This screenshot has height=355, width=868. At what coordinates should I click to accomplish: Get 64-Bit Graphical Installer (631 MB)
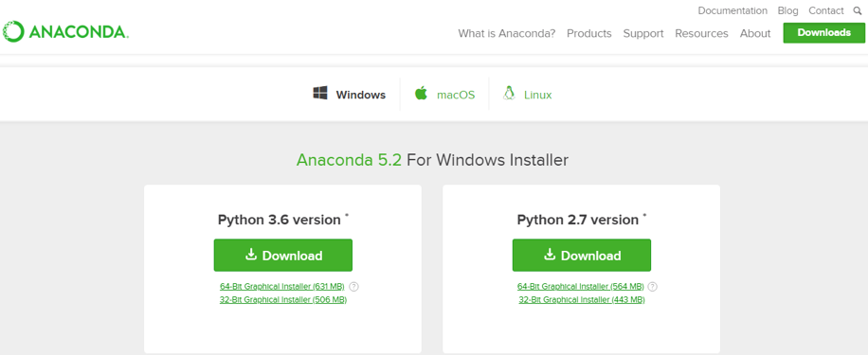point(281,287)
